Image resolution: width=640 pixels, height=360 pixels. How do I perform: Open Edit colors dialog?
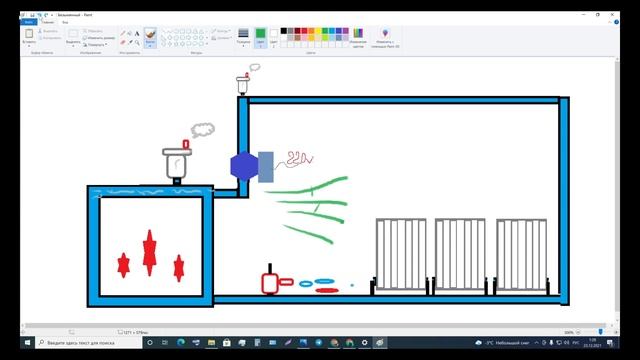358,38
